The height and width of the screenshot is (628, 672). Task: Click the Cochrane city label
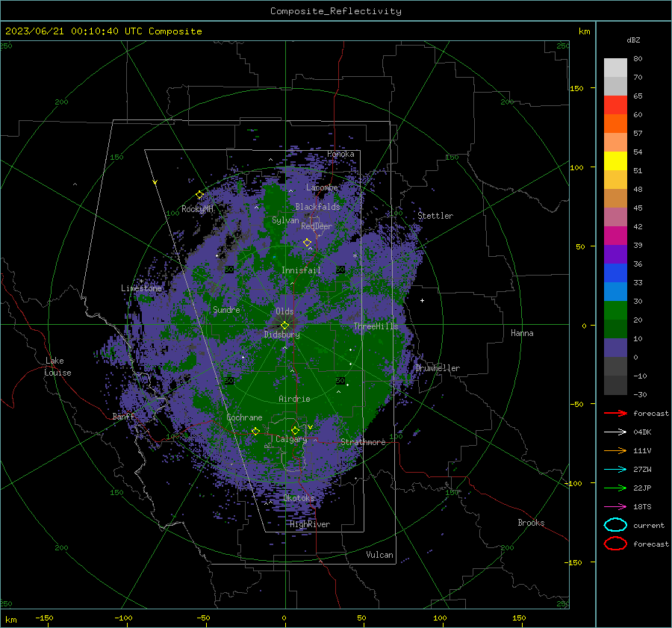[244, 417]
